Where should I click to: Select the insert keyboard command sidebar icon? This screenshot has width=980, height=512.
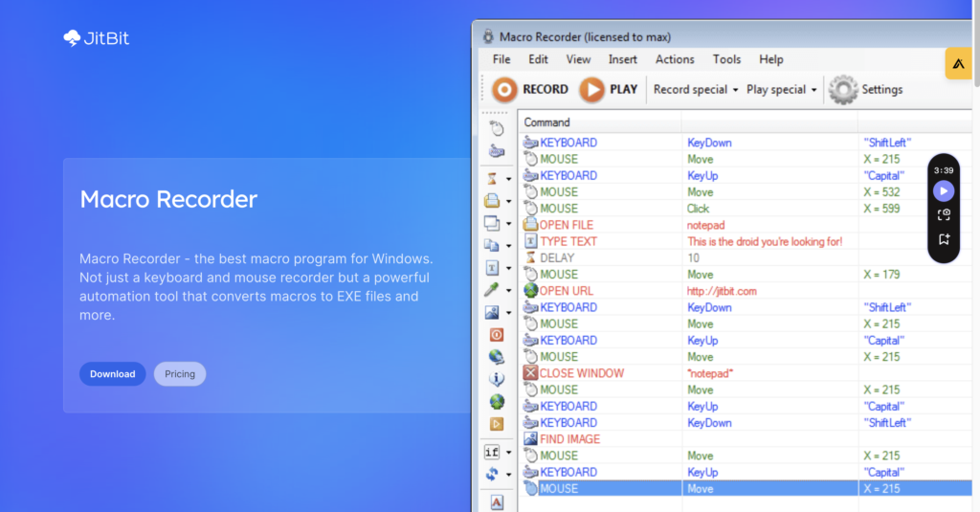pyautogui.click(x=497, y=150)
